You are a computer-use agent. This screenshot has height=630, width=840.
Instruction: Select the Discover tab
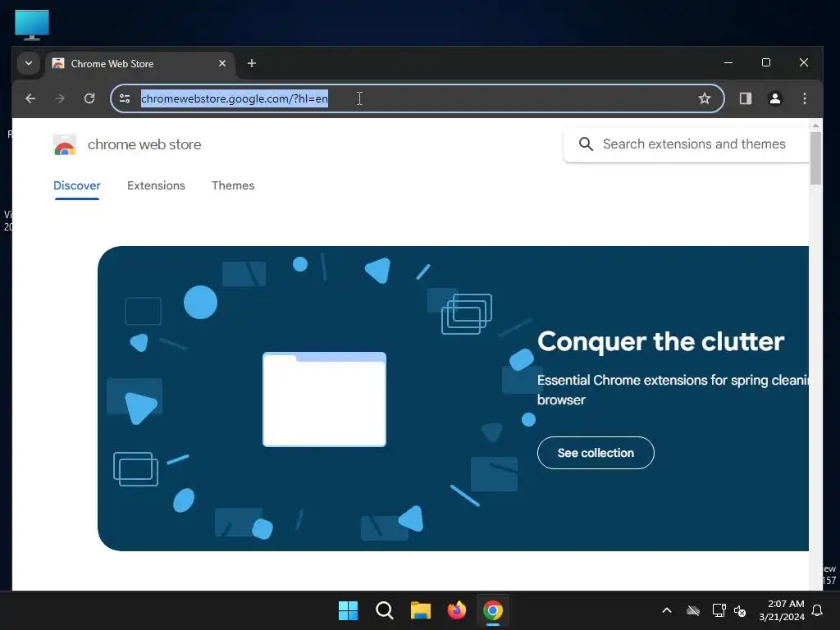pyautogui.click(x=76, y=185)
